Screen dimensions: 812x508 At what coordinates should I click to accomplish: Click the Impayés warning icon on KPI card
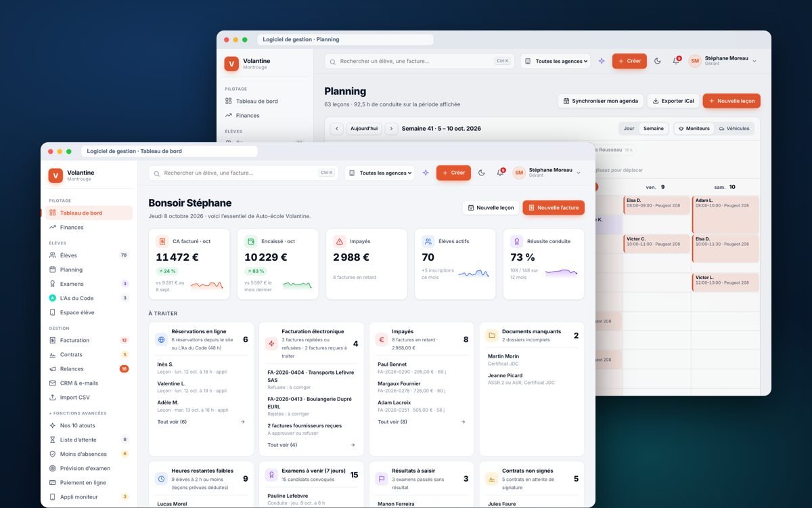(x=339, y=241)
